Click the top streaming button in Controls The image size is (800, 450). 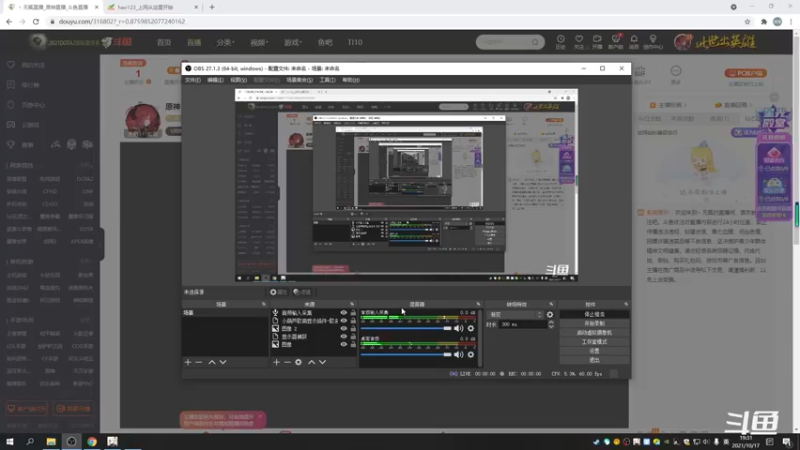[x=594, y=314]
